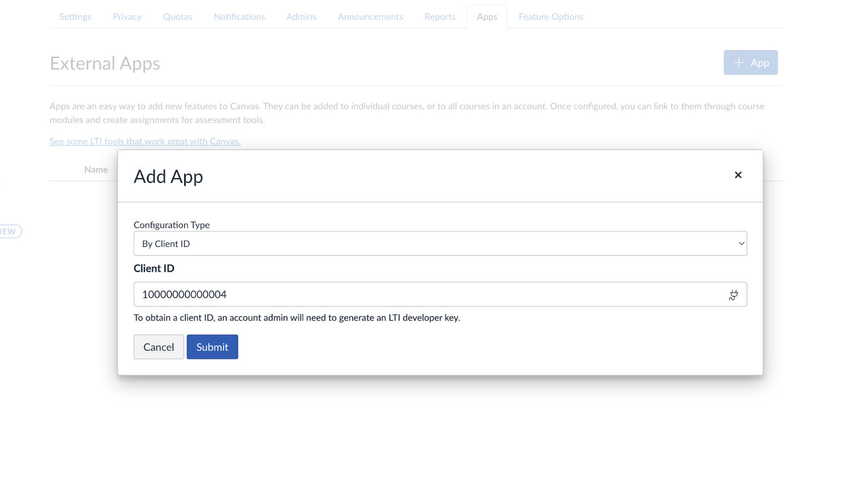The height and width of the screenshot is (484, 868).
Task: Cancel the Add App dialog
Action: (x=159, y=347)
